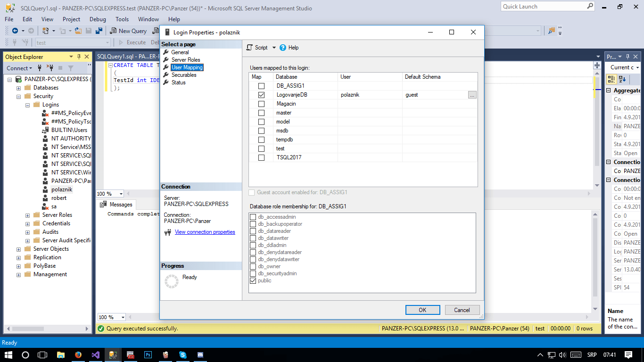Click the New Project icon in the toolbar
This screenshot has height=362, width=644.
[46, 31]
